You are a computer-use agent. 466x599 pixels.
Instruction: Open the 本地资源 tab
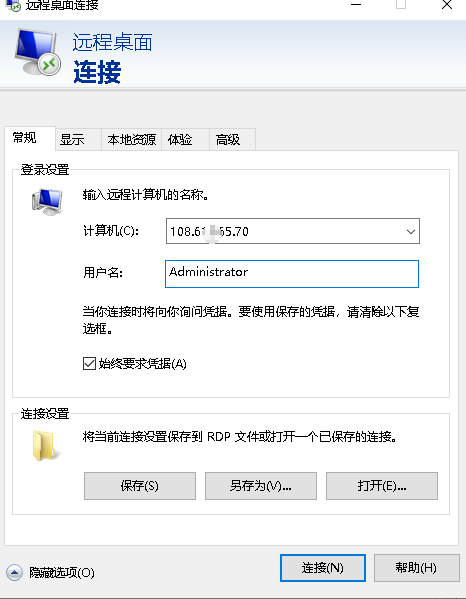coord(131,139)
